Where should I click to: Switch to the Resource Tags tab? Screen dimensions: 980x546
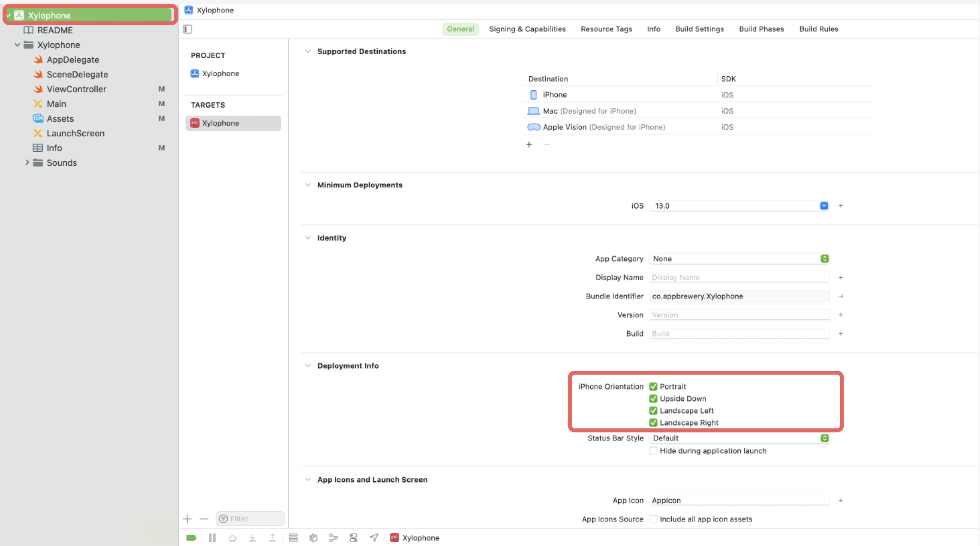606,29
